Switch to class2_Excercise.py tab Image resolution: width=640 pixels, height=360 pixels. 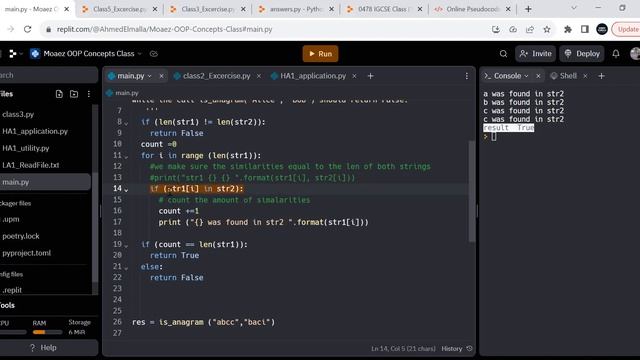[216, 76]
